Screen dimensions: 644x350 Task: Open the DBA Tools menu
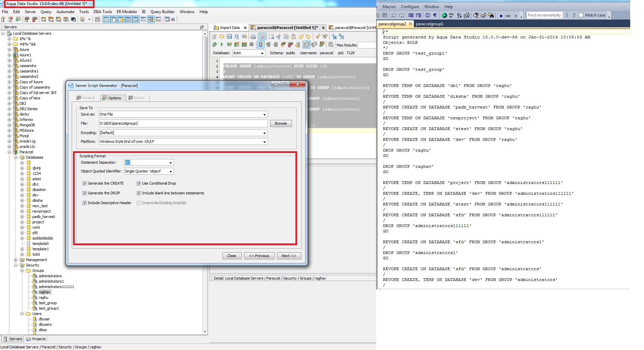tap(103, 12)
